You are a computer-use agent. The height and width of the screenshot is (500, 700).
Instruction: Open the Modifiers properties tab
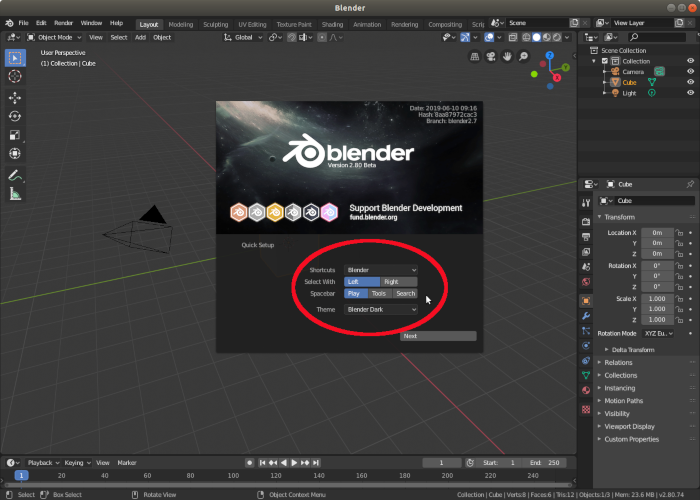[586, 316]
